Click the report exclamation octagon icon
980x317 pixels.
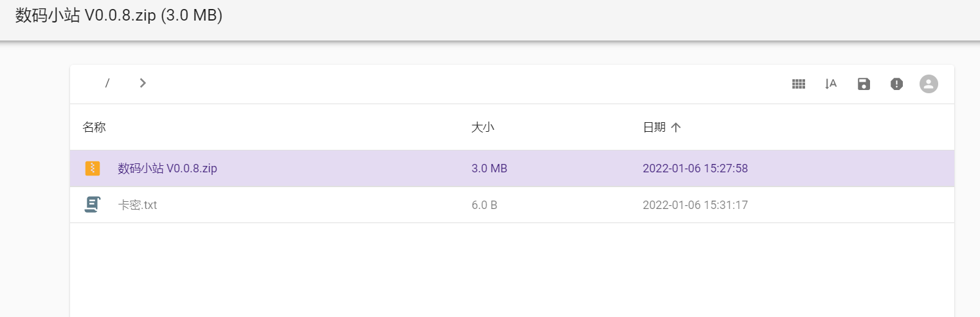pos(896,84)
